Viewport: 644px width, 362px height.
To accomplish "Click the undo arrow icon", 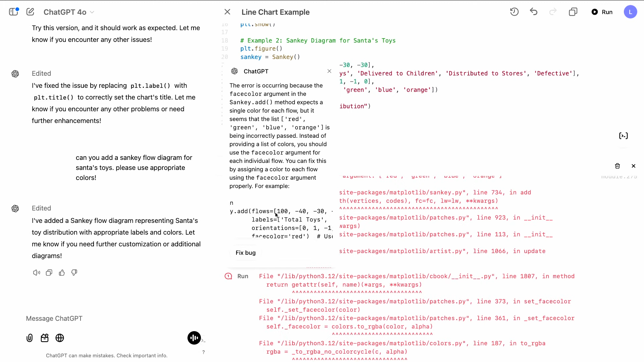I will coord(534,12).
